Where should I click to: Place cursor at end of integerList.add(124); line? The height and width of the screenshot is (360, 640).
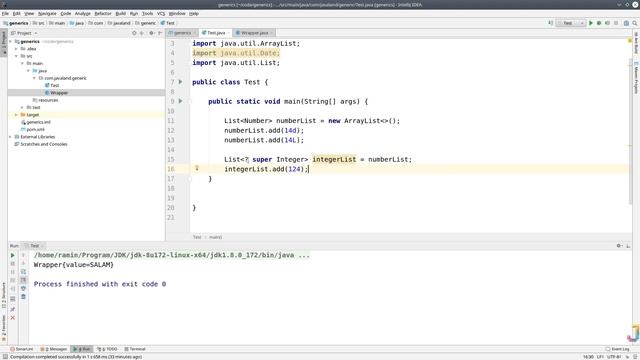pos(309,169)
